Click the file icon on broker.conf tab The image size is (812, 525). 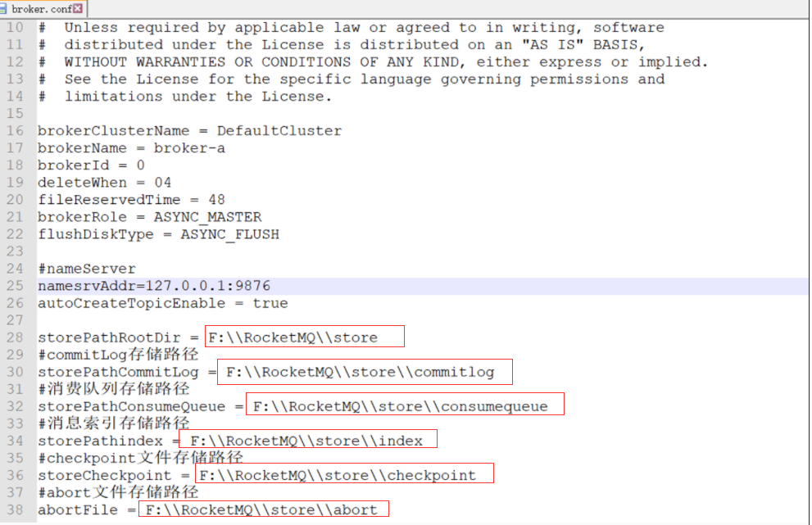[3, 9]
